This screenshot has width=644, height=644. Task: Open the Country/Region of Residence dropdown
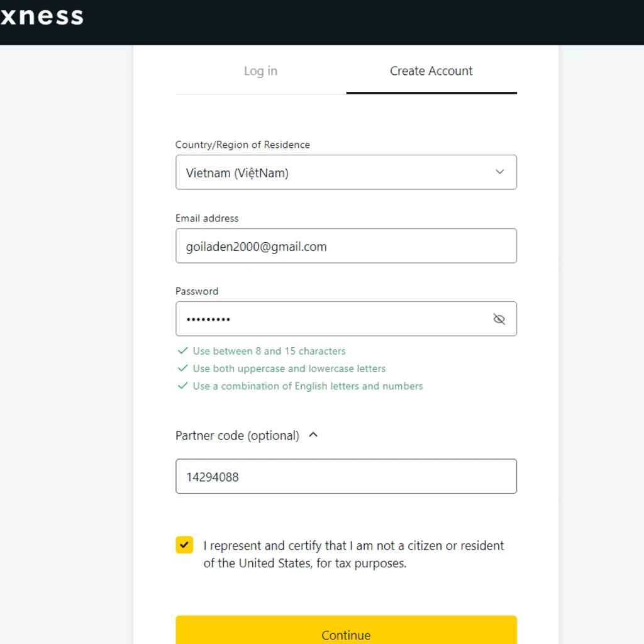(346, 172)
